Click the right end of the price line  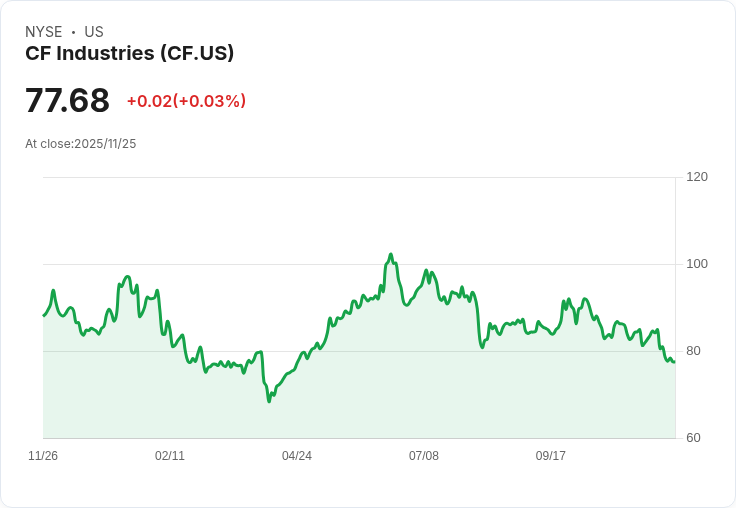674,361
